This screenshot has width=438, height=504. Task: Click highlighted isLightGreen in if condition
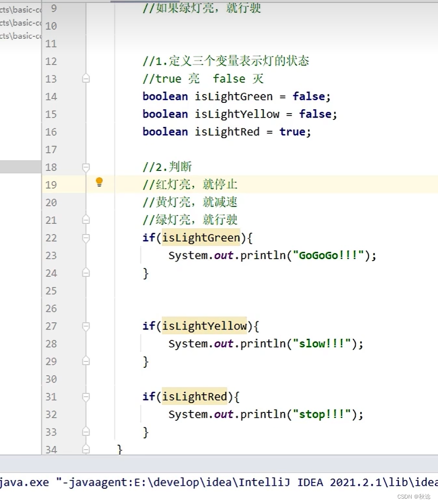201,238
